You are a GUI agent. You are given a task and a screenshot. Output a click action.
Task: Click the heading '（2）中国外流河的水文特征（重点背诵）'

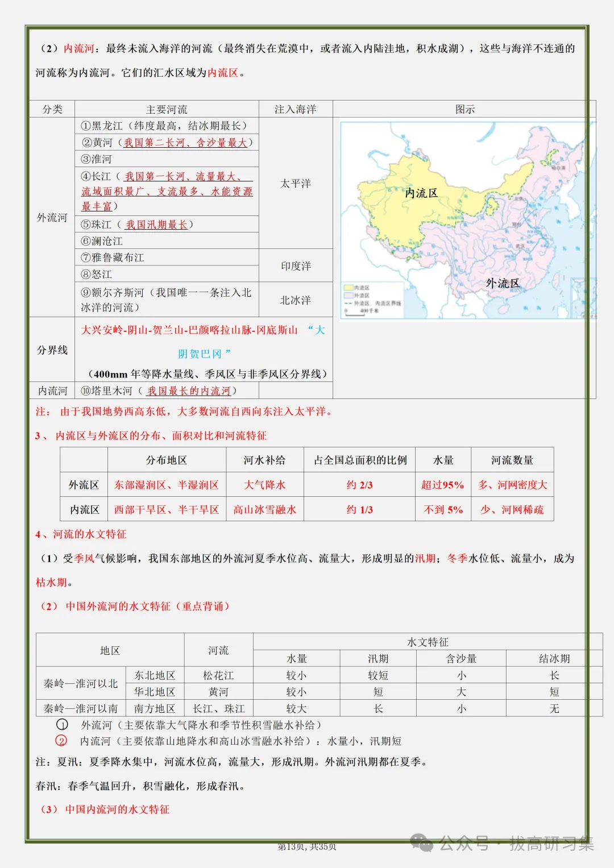point(135,607)
